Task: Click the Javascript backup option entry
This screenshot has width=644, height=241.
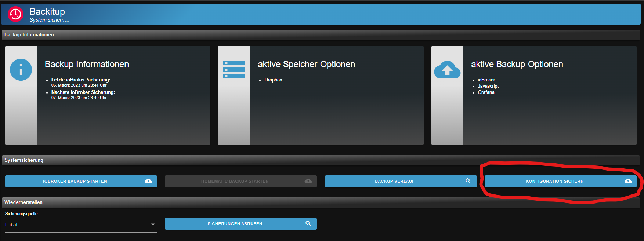Action: pyautogui.click(x=488, y=86)
